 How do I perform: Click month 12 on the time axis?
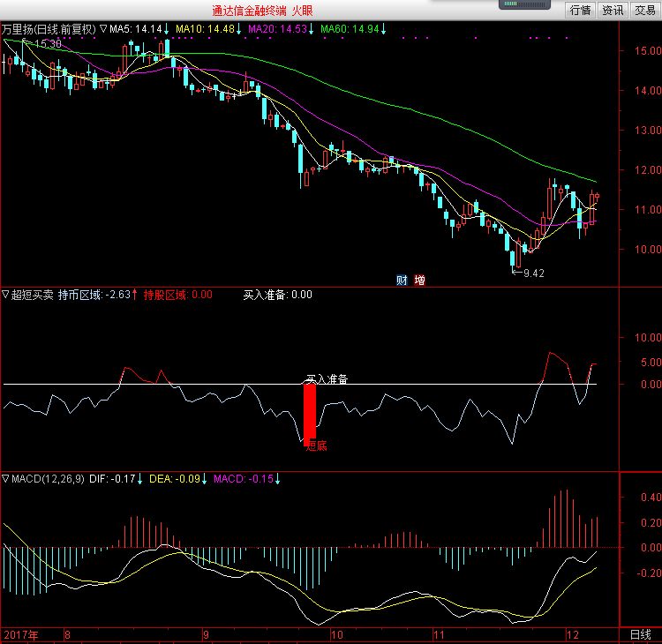[x=573, y=634]
